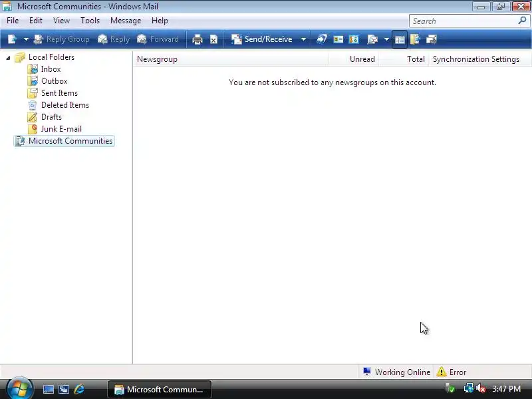The width and height of the screenshot is (532, 399).
Task: Toggle the folder list view icon
Action: pos(400,39)
